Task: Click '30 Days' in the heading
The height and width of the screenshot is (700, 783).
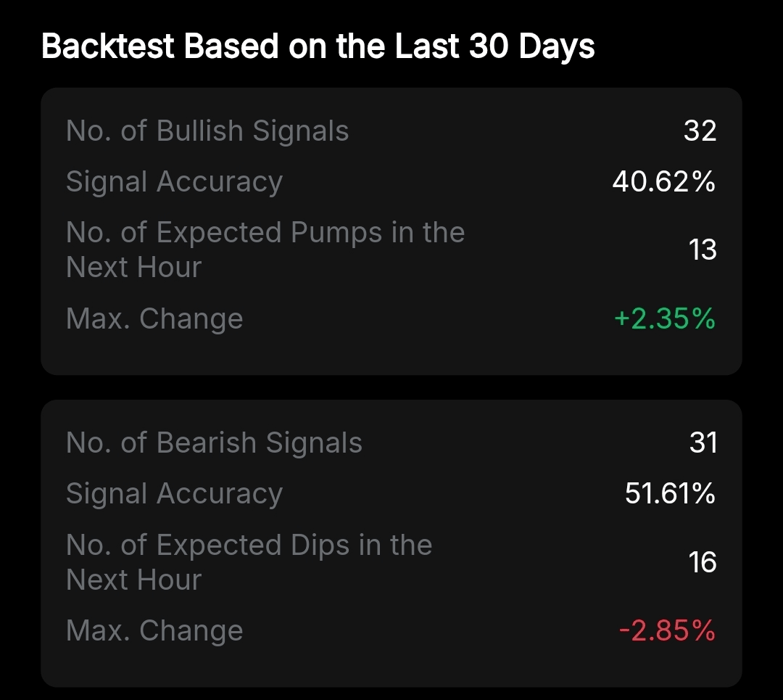Action: (531, 46)
